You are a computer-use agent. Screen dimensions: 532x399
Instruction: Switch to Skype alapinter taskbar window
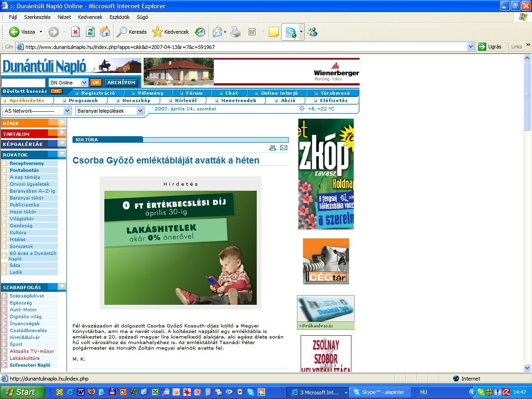point(379,392)
